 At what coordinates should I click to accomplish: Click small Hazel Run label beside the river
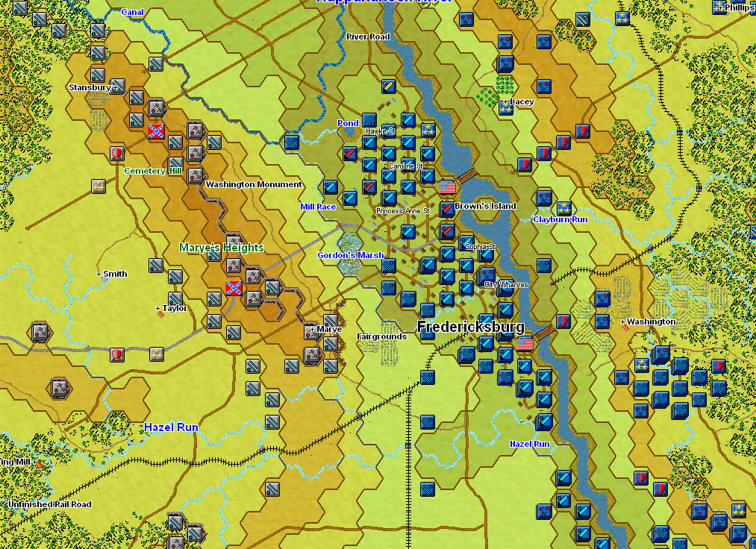point(530,444)
